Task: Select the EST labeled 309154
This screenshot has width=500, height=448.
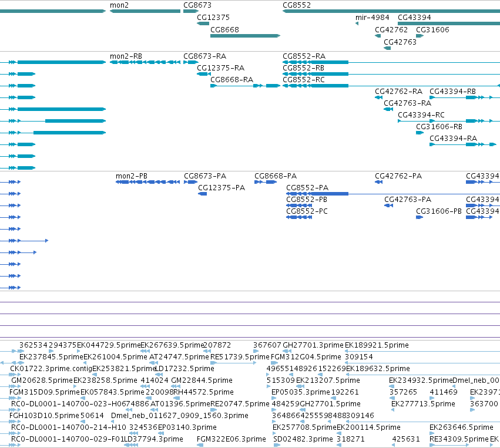Action: pyautogui.click(x=359, y=357)
